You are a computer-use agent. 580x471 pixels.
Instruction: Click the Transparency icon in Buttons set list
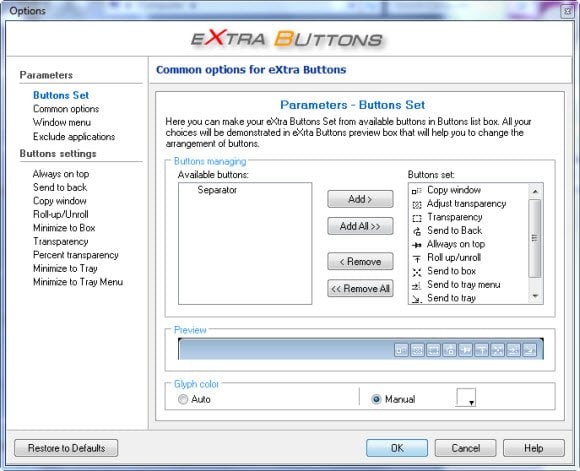tap(417, 218)
